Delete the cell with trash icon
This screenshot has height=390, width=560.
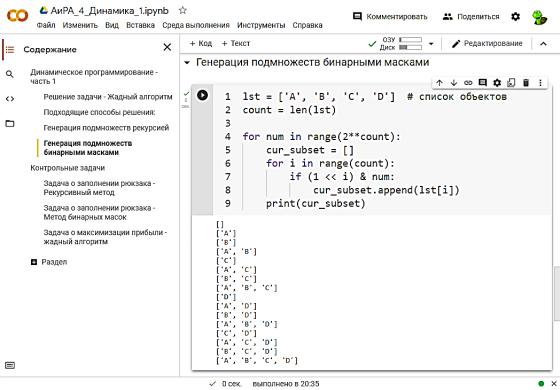point(526,83)
